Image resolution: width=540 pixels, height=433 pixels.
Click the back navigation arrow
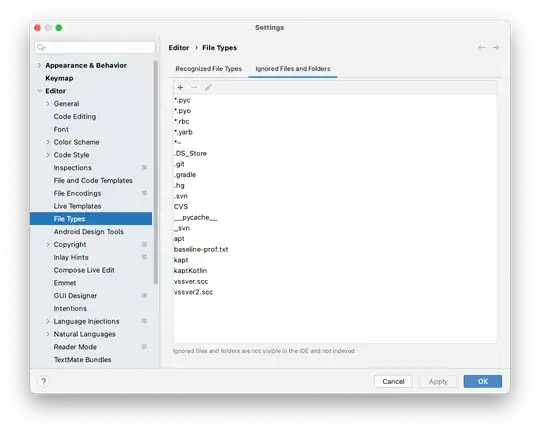481,48
